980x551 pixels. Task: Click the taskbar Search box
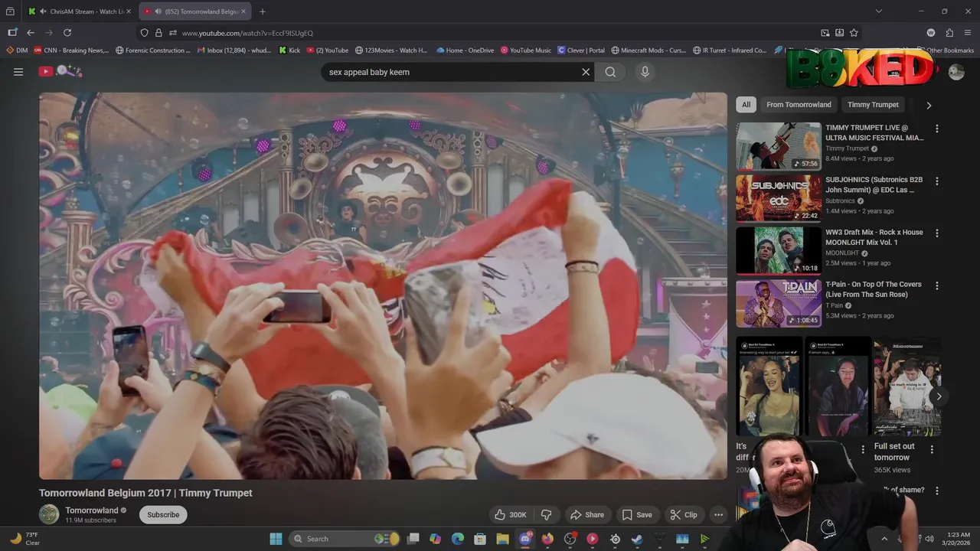coord(345,539)
